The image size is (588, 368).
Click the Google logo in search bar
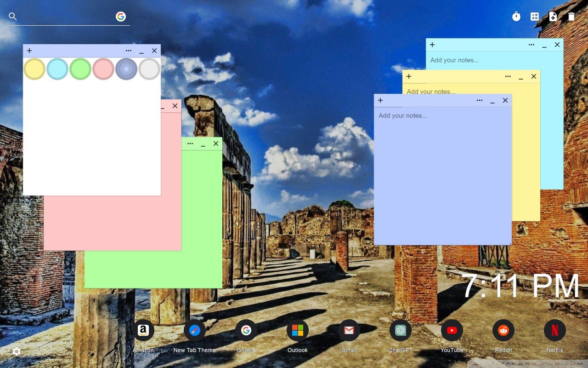[121, 17]
